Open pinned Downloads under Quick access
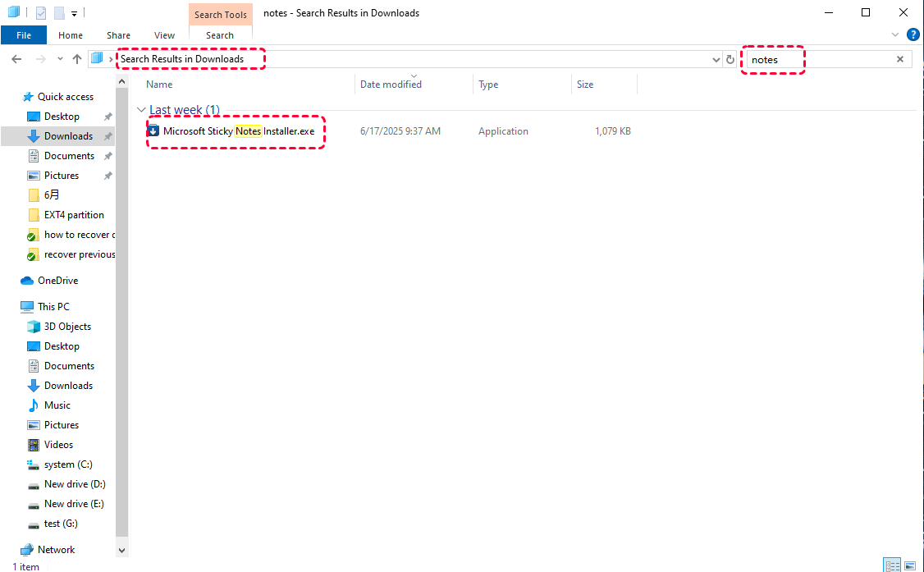924x572 pixels. coord(68,136)
